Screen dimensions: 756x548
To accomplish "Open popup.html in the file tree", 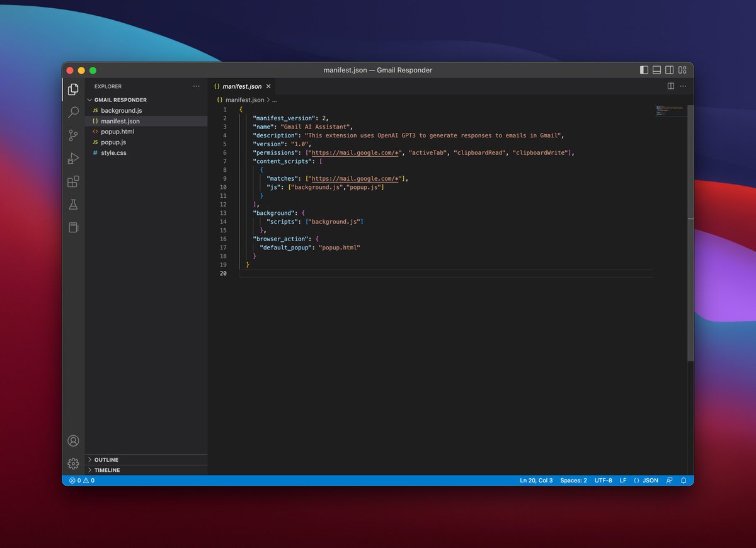I will [118, 132].
